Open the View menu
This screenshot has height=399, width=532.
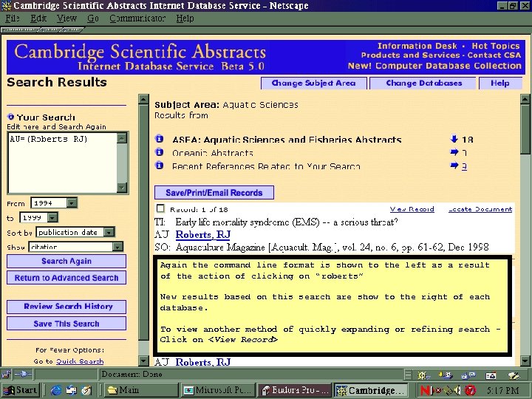[66, 18]
